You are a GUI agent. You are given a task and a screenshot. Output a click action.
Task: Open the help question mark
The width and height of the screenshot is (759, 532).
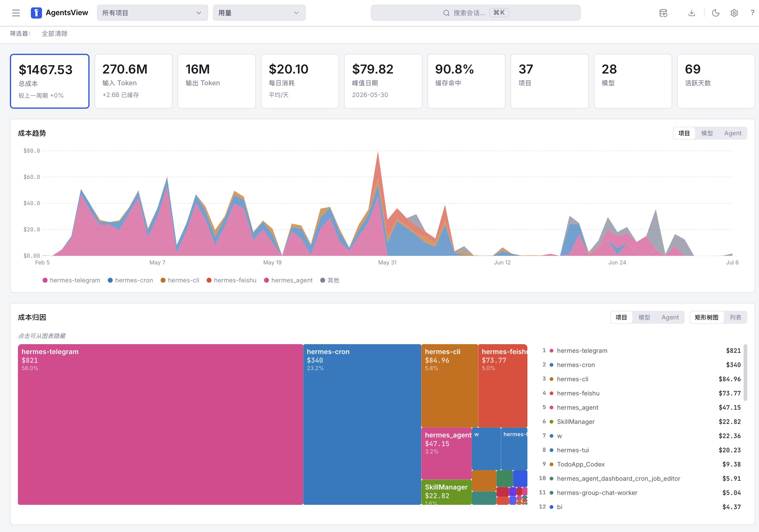pyautogui.click(x=753, y=13)
